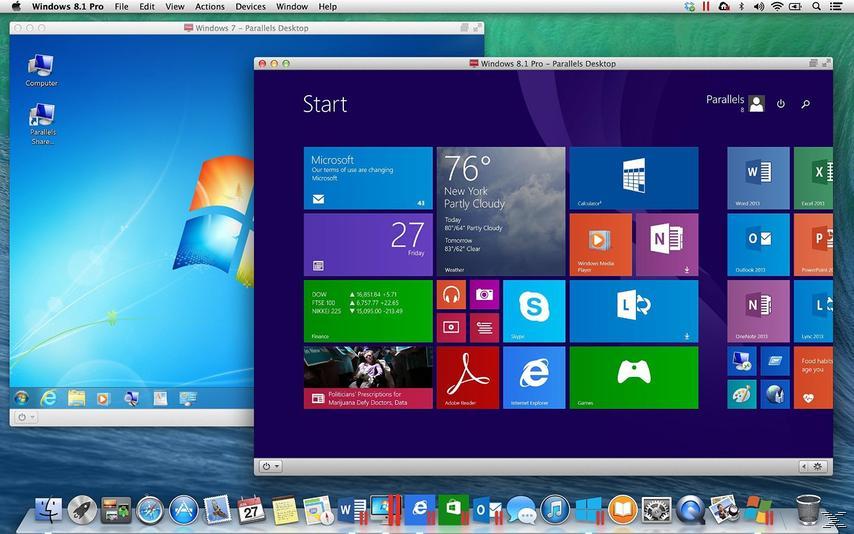
Task: Open the purple OneNote tile beside Media Player
Action: pos(667,245)
